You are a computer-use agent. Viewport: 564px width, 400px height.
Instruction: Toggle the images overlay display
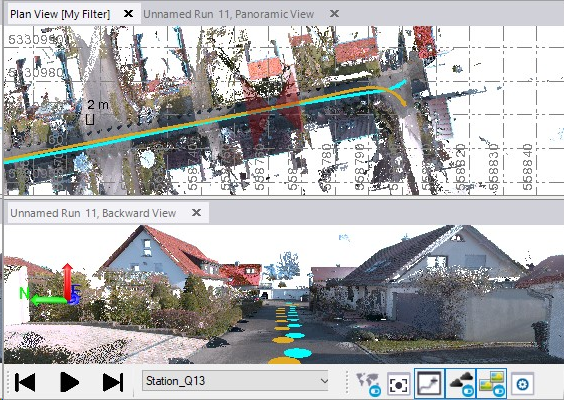click(x=491, y=383)
